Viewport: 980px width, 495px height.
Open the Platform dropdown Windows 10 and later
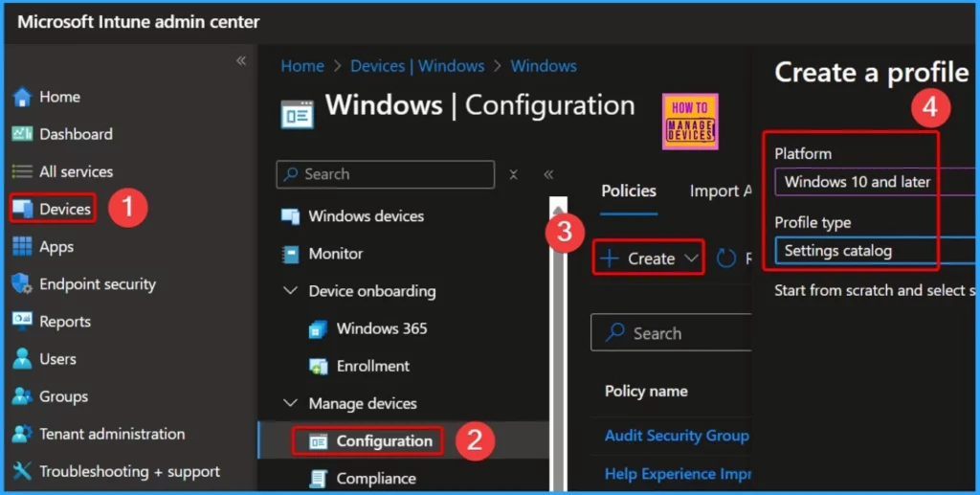pos(874,182)
